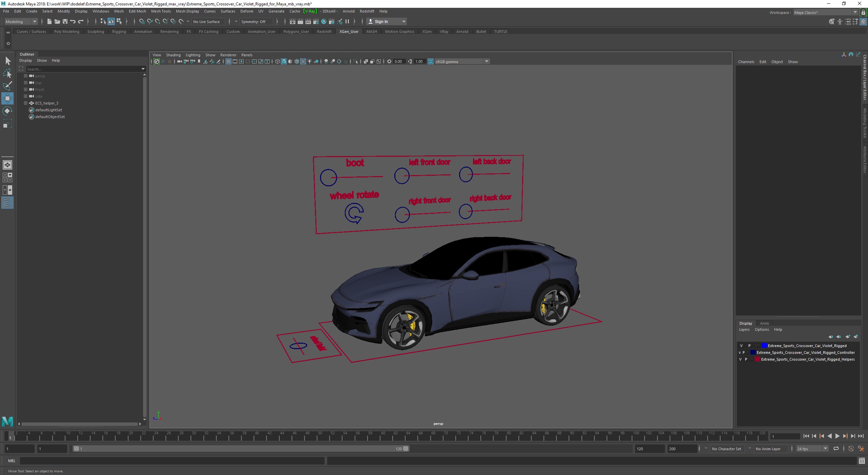Create a new scene file

pyautogui.click(x=50, y=21)
